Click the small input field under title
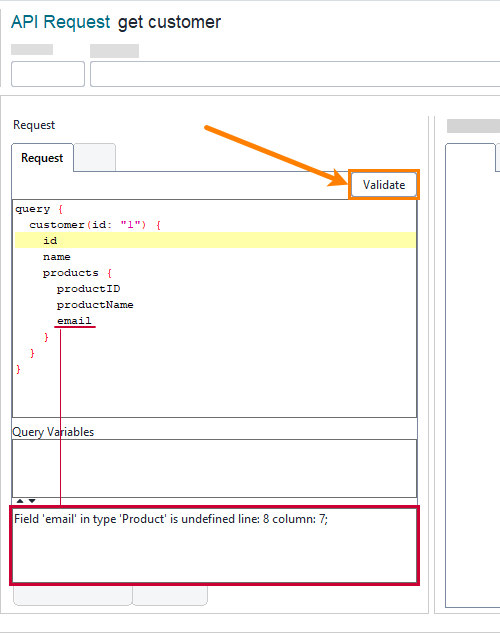Screen dimensions: 500x633 48,74
